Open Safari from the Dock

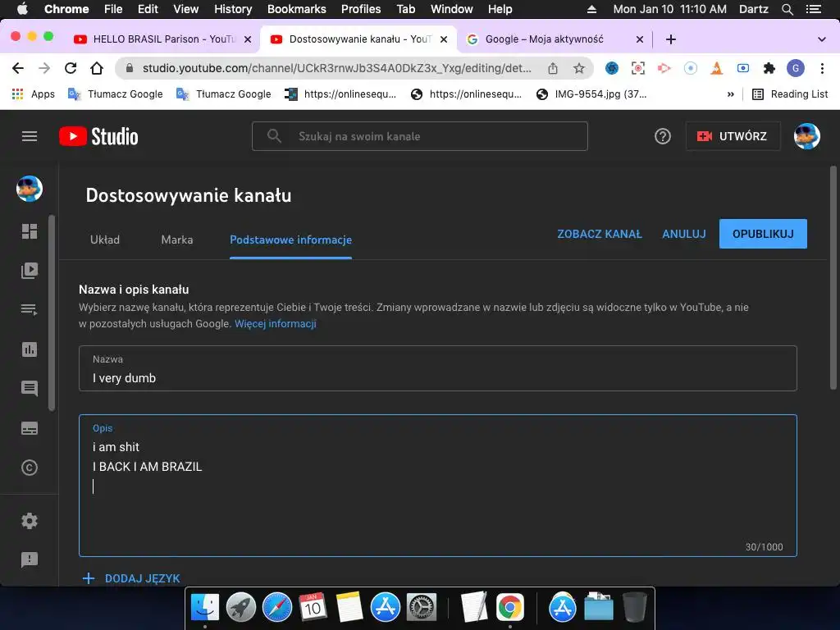point(277,608)
